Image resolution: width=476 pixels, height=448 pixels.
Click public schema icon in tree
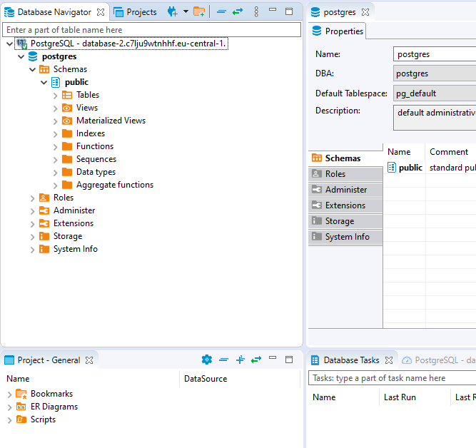click(x=56, y=82)
